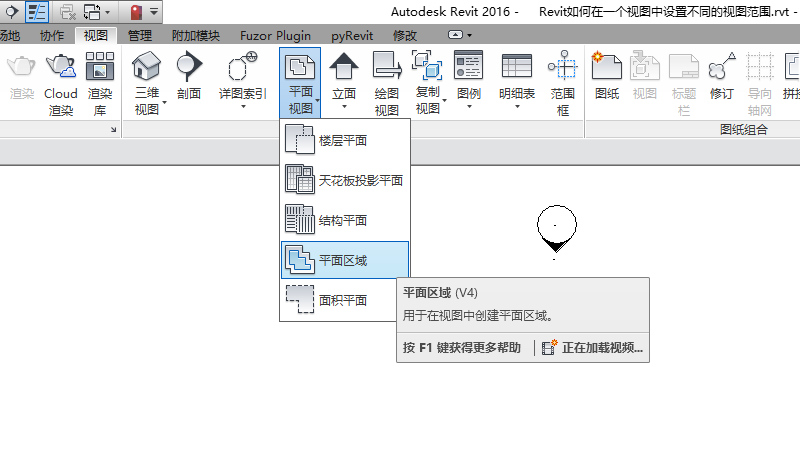Viewport: 800px width, 450px height.
Task: Expand the Callout (详图索引) dropdown arrow
Action: pyautogui.click(x=243, y=107)
